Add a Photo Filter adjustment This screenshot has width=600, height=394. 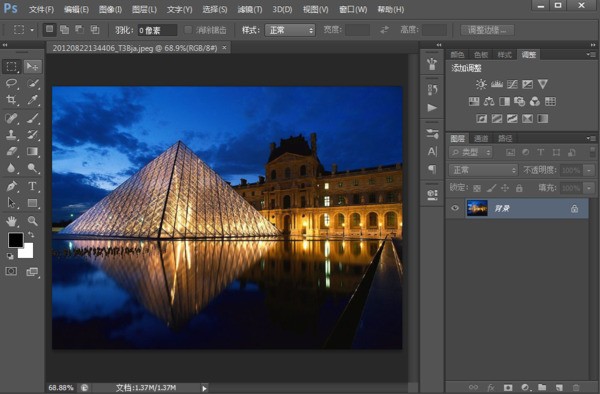tap(519, 101)
